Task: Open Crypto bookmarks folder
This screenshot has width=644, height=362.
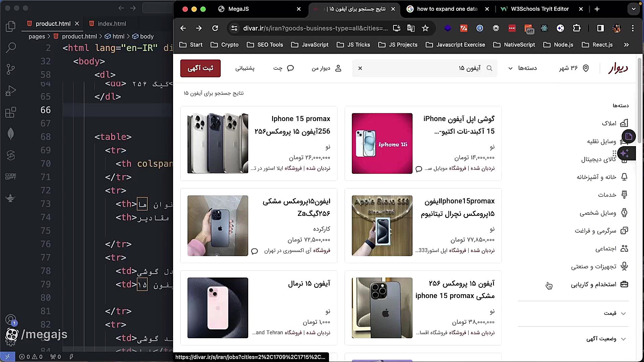Action: click(x=224, y=45)
